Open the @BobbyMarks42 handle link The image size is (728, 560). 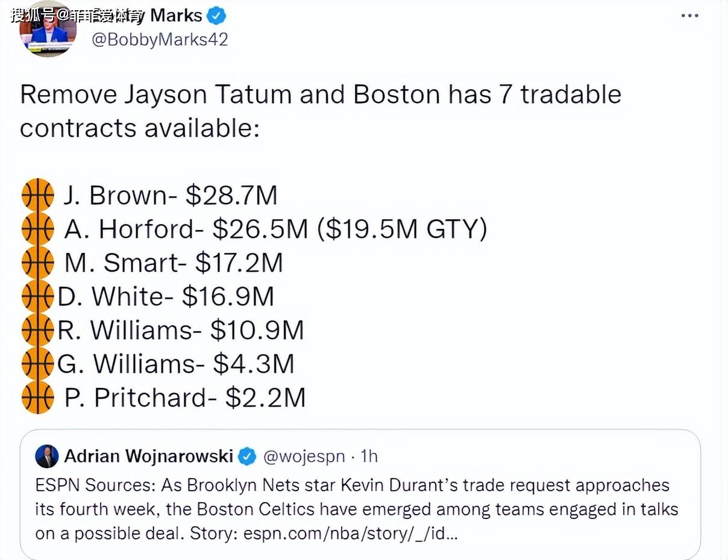(x=160, y=40)
